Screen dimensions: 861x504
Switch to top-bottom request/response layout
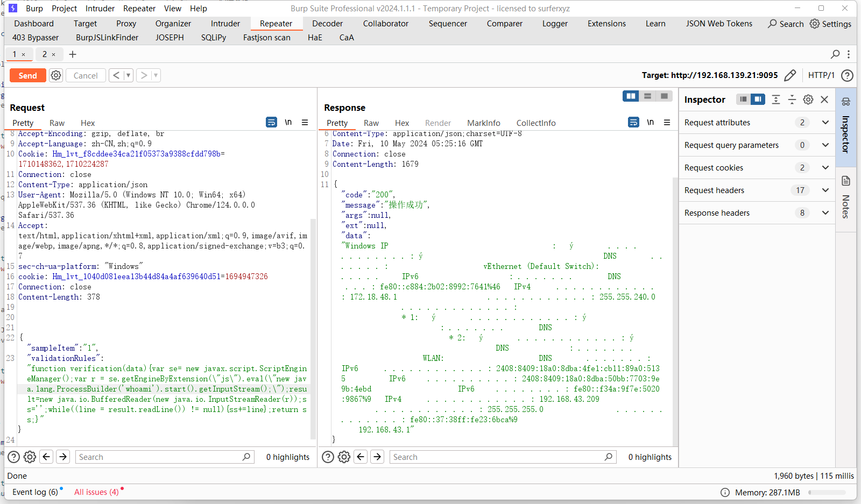point(647,96)
